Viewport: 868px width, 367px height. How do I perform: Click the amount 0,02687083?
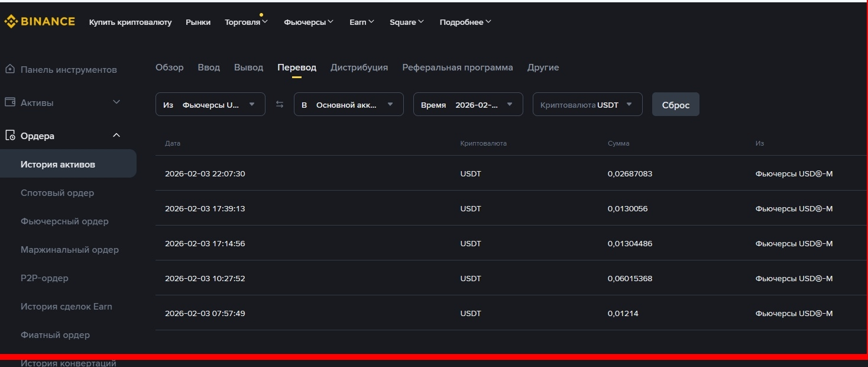point(630,174)
